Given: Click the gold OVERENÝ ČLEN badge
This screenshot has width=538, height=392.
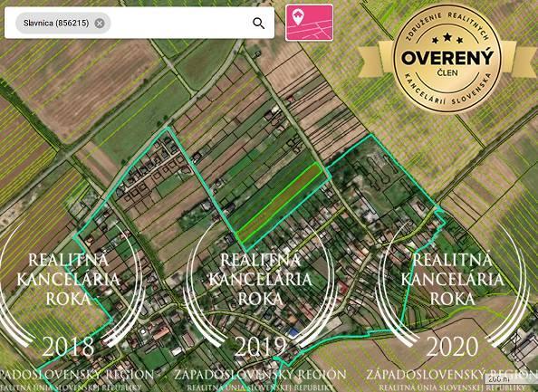Looking at the screenshot, I should 447,59.
